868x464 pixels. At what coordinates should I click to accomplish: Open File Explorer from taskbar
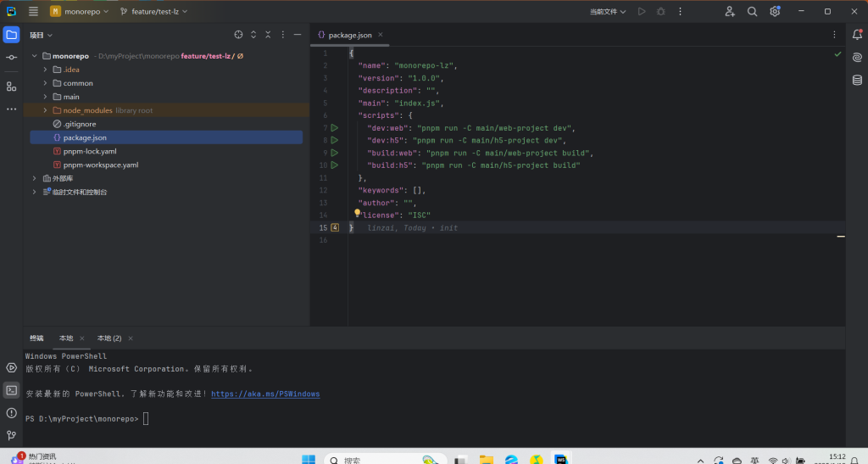pyautogui.click(x=486, y=459)
